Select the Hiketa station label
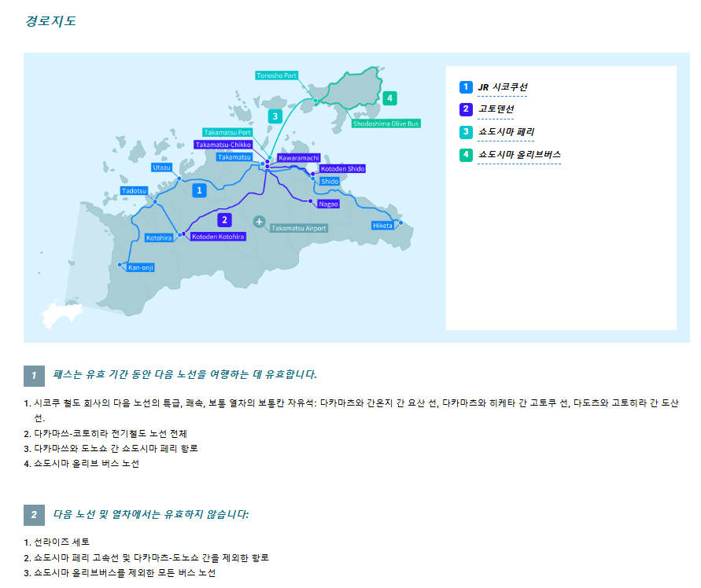 click(382, 226)
